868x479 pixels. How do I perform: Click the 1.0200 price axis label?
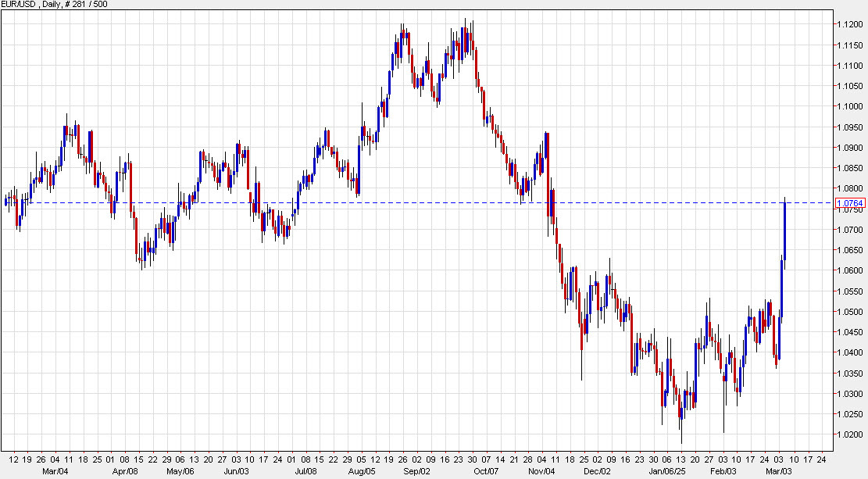click(x=850, y=434)
